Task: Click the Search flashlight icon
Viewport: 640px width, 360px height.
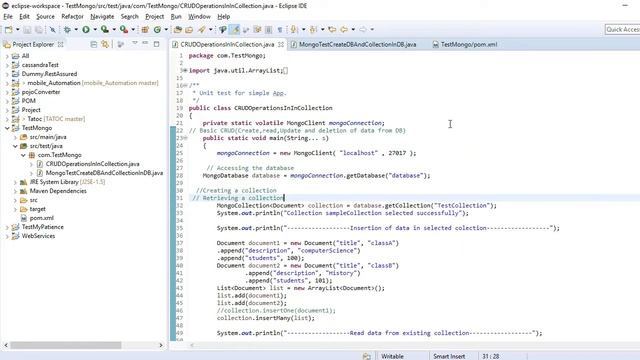Action: [x=202, y=29]
